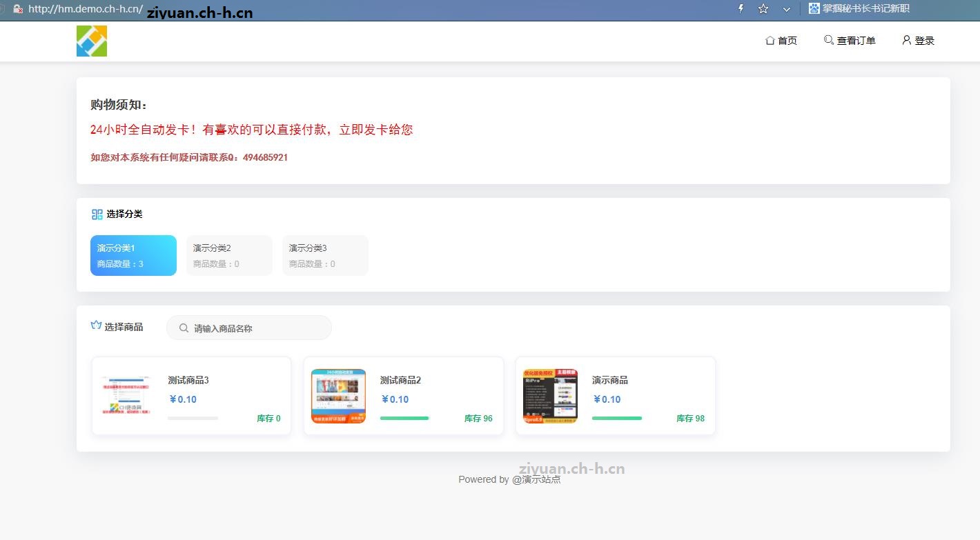Open the 测试商品3 product thumbnail

126,396
